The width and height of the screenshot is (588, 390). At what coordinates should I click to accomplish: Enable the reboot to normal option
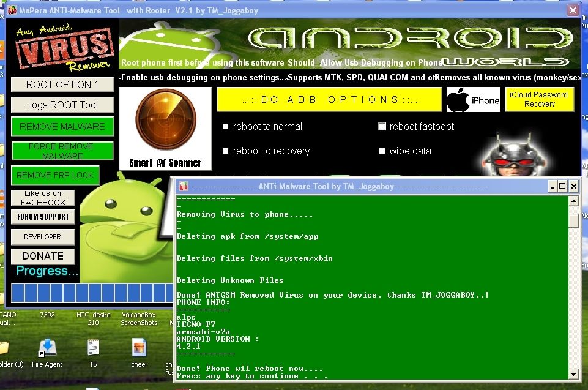(x=225, y=127)
